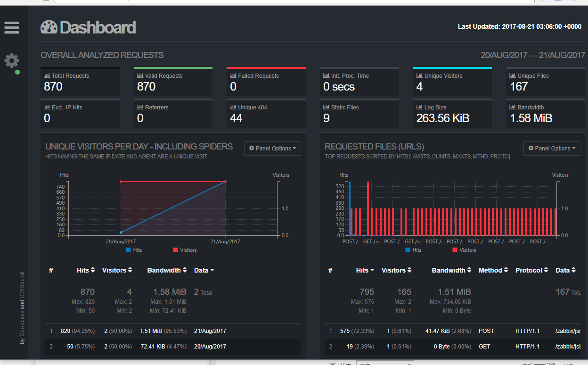Sort requested files by Protocol column
The height and width of the screenshot is (365, 588).
tap(531, 270)
